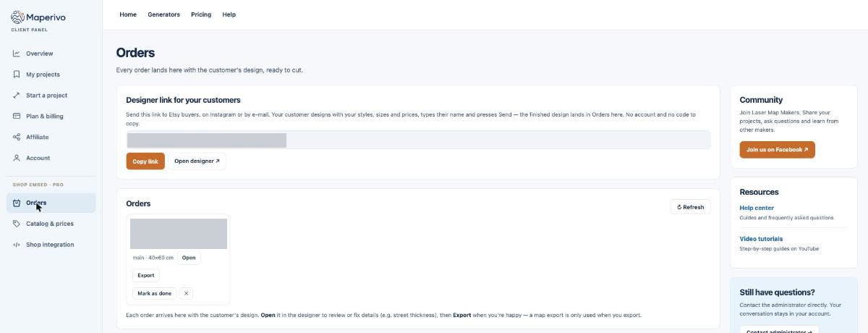Image resolution: width=868 pixels, height=333 pixels.
Task: Go to My projects in sidebar
Action: [51, 75]
